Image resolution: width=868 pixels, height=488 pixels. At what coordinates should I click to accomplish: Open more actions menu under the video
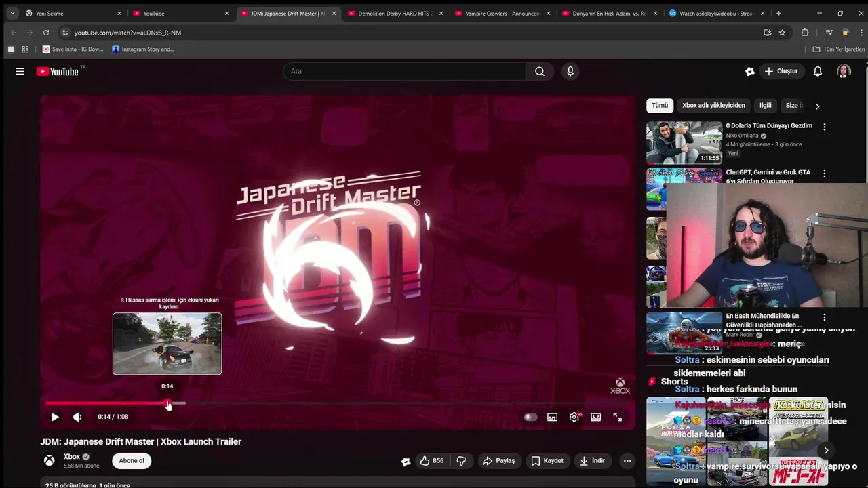pos(627,461)
